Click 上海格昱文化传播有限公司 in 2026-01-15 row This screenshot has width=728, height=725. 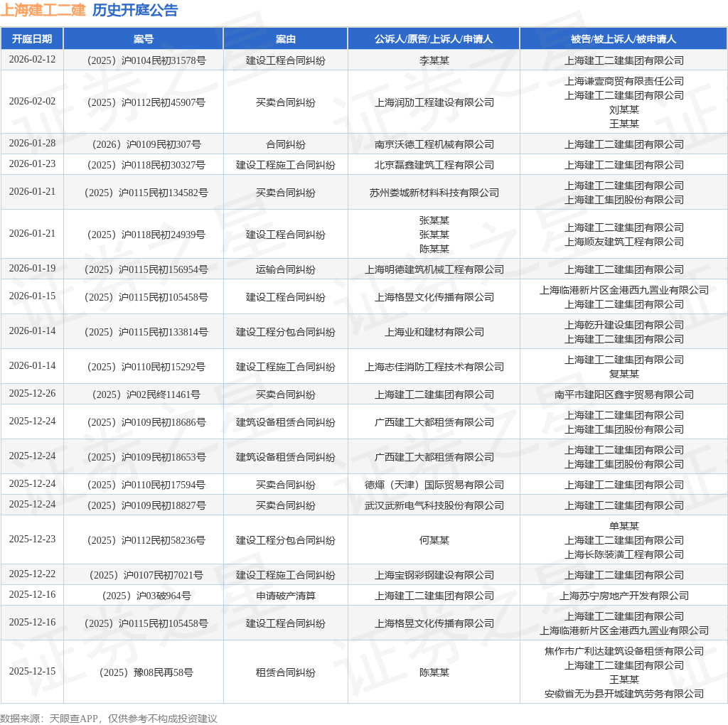click(434, 297)
